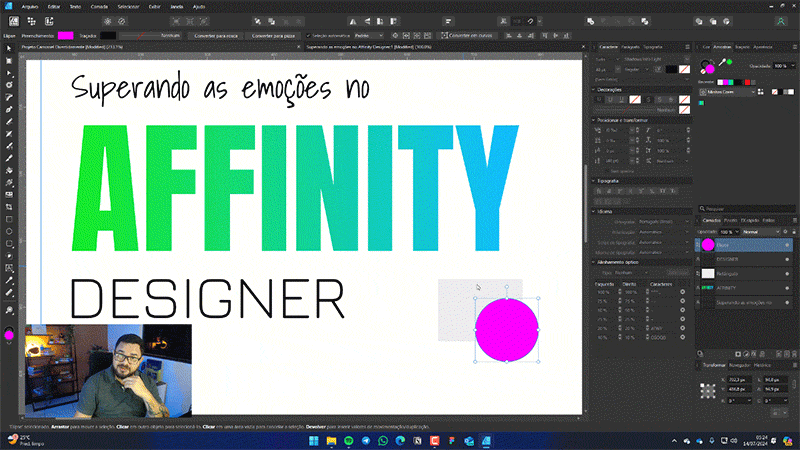Click the Windows Start button
This screenshot has width=800, height=450.
pyautogui.click(x=314, y=441)
